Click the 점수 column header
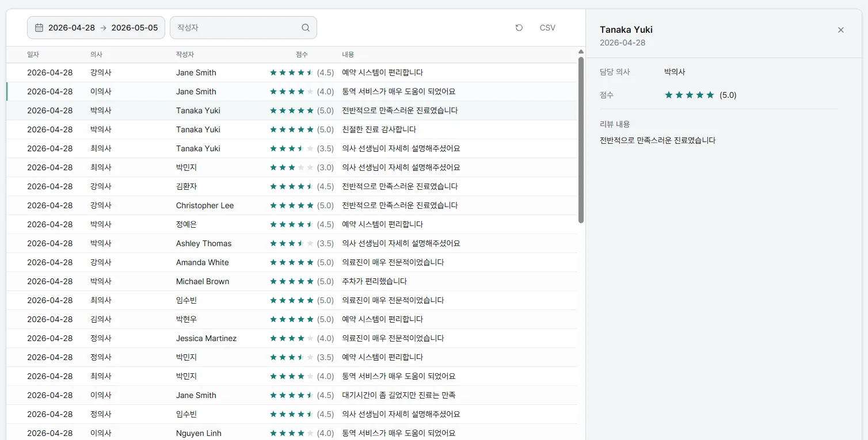This screenshot has width=868, height=440. pyautogui.click(x=302, y=55)
